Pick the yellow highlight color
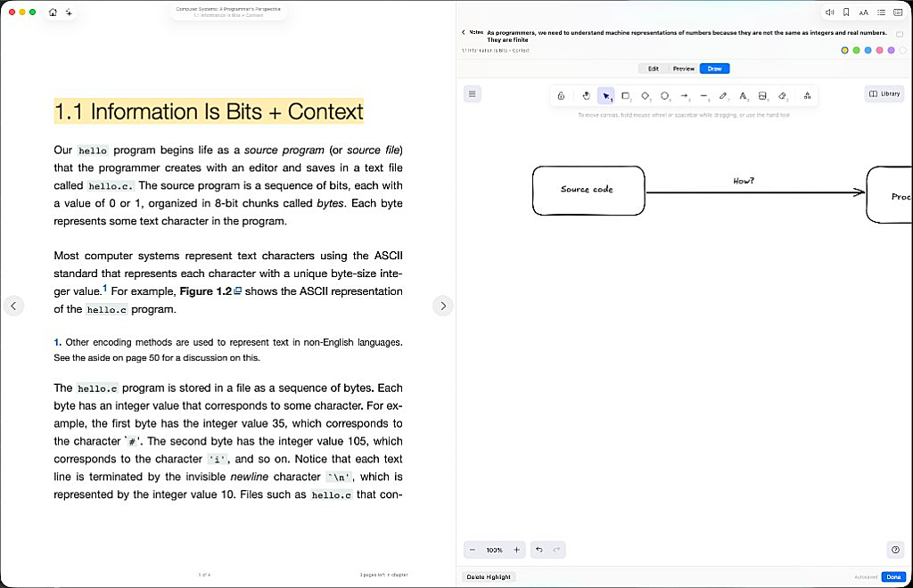 coord(844,51)
